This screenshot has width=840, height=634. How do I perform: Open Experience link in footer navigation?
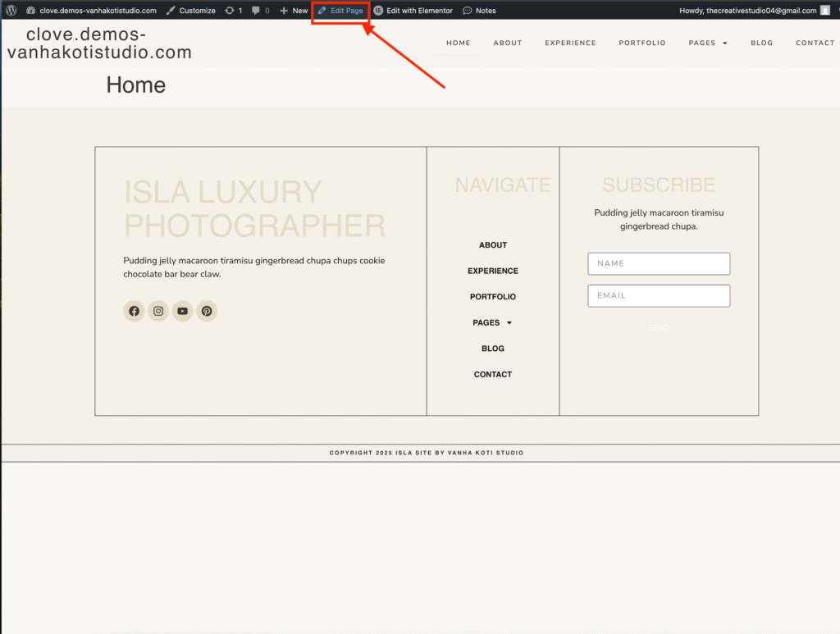click(x=493, y=271)
